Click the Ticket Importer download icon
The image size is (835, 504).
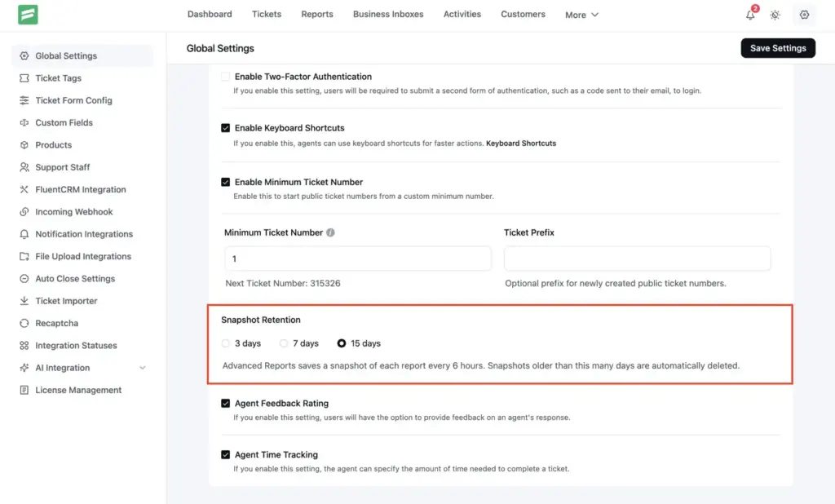tap(24, 300)
